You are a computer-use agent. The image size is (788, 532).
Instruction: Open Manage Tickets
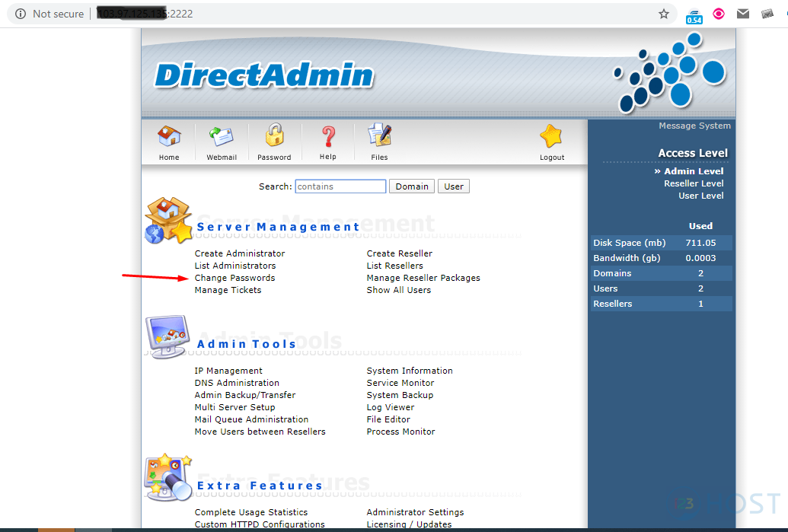tap(228, 290)
